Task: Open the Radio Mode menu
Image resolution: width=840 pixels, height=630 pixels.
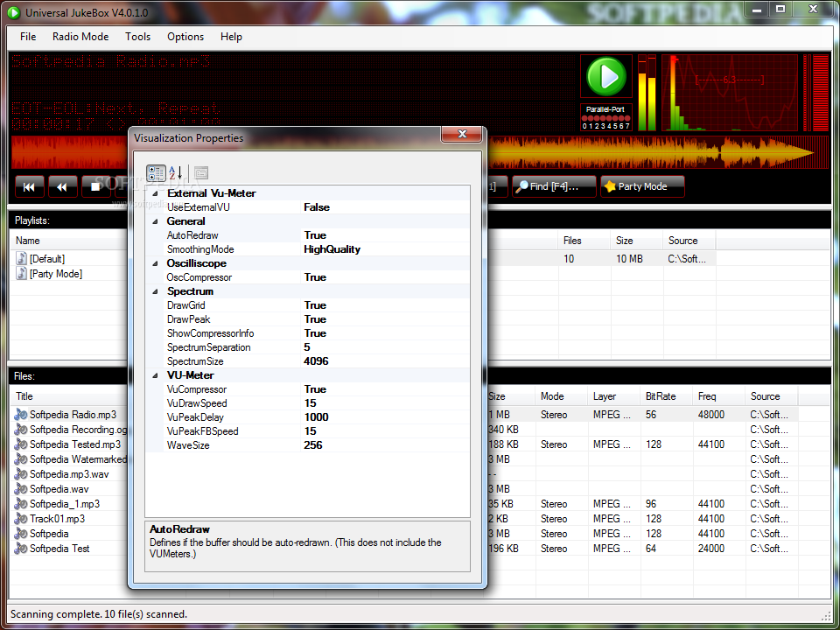Action: coord(80,37)
